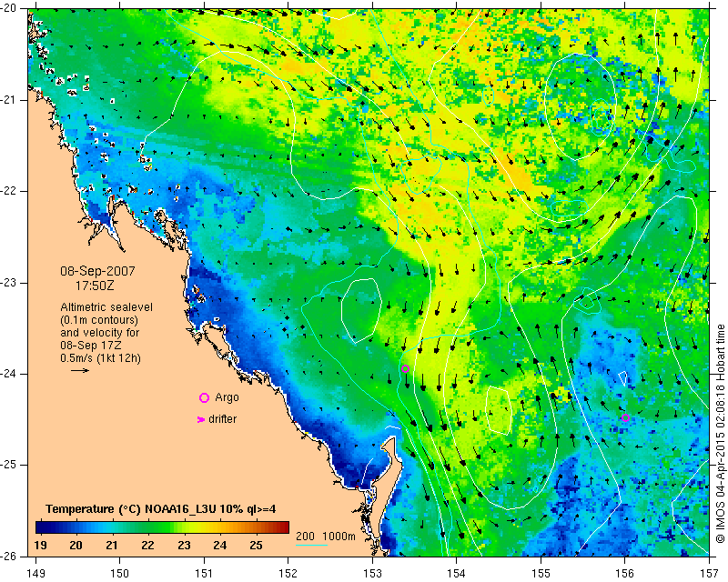This screenshot has width=728, height=582.
Task: Click the time label 17:50Z
Action: click(95, 286)
